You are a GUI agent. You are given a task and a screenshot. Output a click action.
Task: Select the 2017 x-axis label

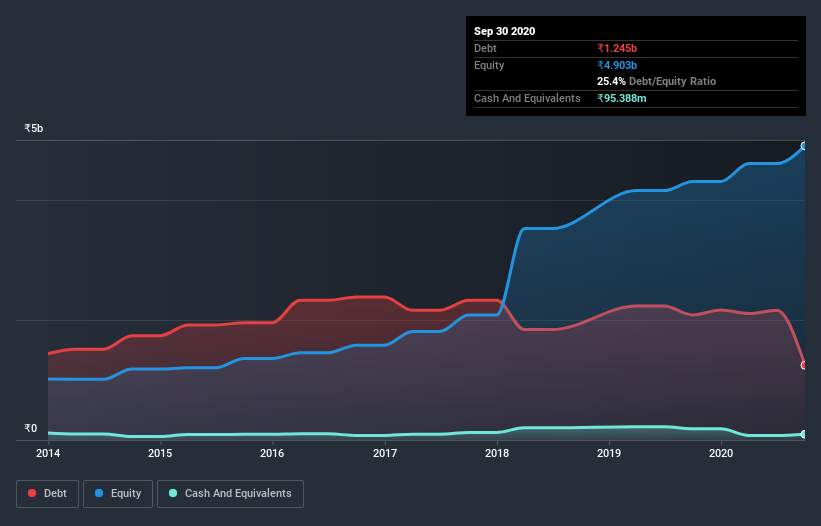pyautogui.click(x=385, y=453)
